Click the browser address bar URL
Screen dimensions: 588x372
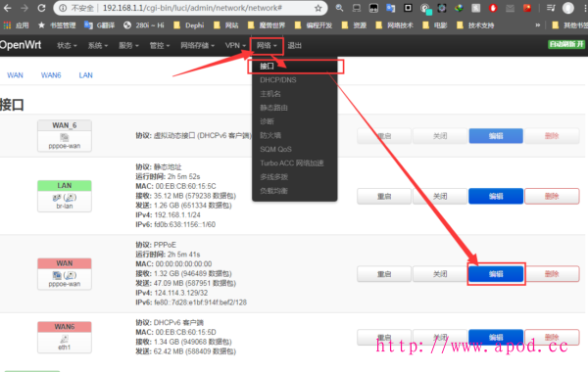coord(192,8)
